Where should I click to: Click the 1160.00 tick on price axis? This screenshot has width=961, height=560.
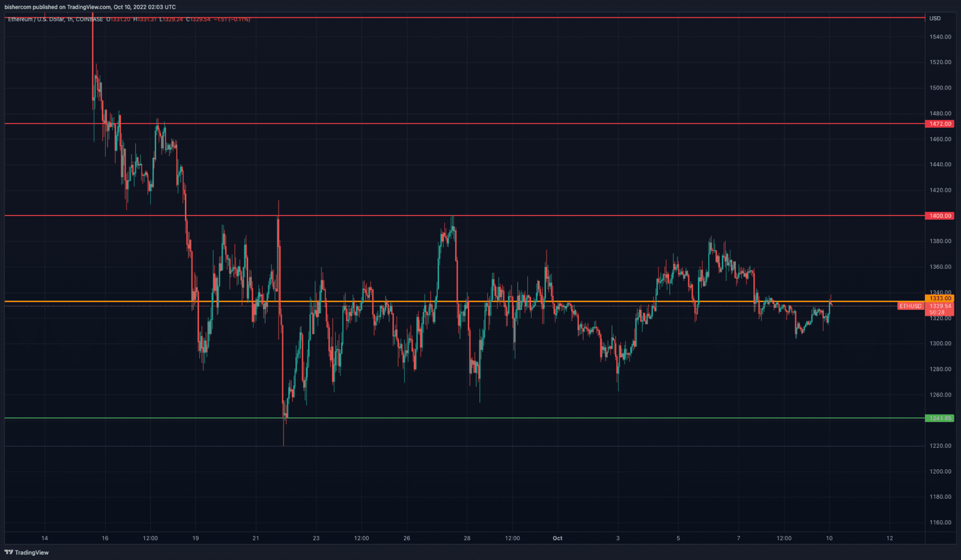coord(940,523)
